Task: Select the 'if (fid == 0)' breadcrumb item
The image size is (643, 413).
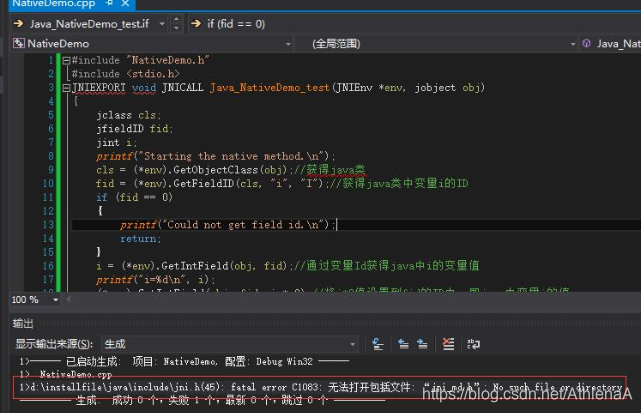Action: click(x=236, y=24)
